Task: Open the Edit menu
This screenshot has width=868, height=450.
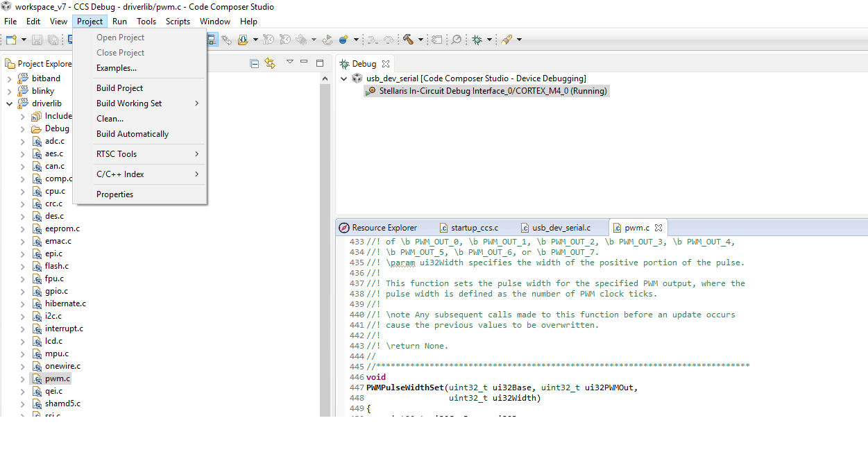Action: [x=33, y=22]
